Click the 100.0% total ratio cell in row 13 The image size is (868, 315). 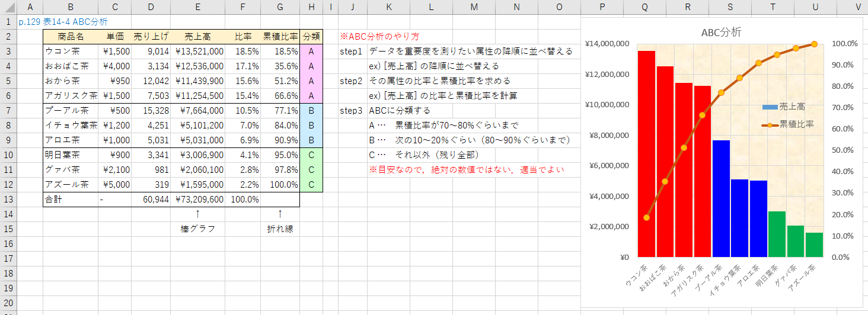(243, 200)
